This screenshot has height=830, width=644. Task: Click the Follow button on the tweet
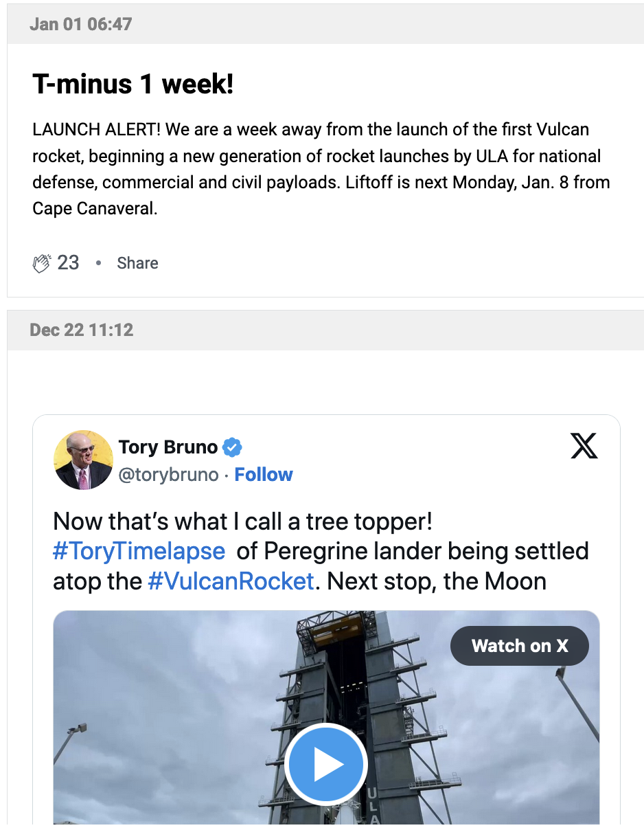264,474
